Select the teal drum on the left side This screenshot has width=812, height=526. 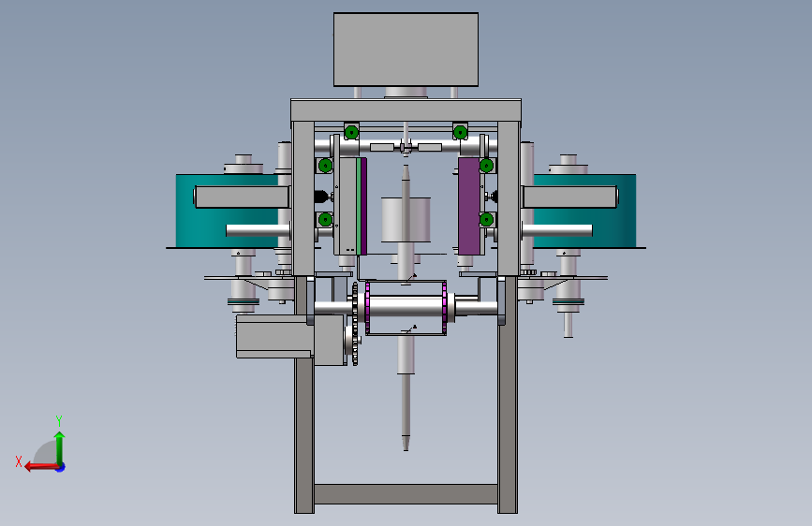pyautogui.click(x=227, y=211)
